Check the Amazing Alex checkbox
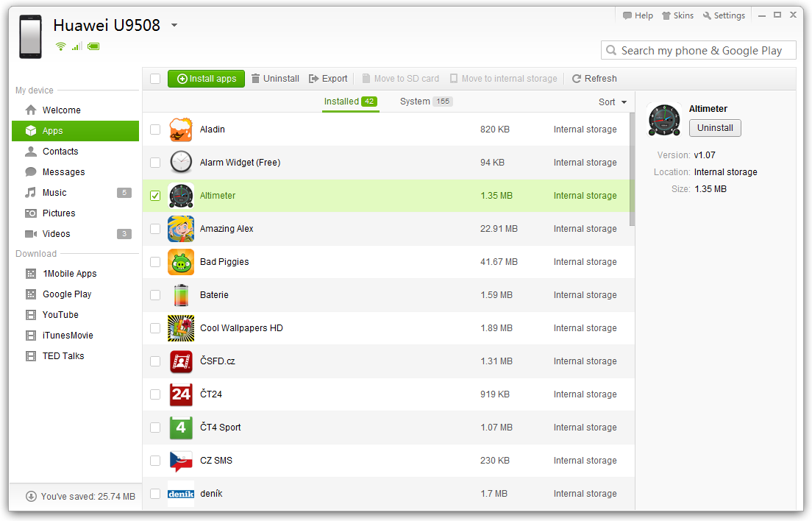Screen dimensions: 812x521 click(x=155, y=229)
